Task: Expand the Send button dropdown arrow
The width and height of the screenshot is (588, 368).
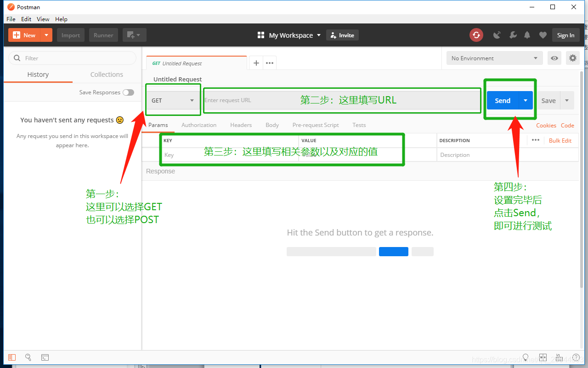Action: [526, 100]
